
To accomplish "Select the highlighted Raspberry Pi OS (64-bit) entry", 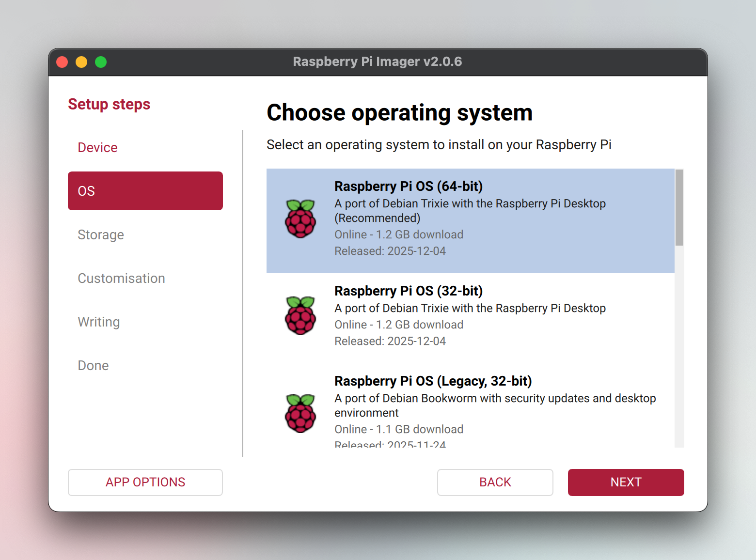I will click(x=470, y=219).
